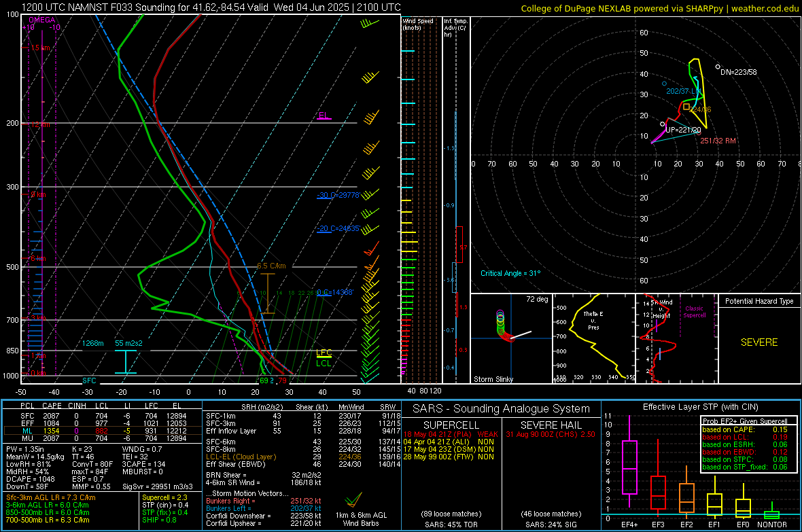Click the Theta-E v. Pres label
The image size is (802, 532).
(593, 320)
